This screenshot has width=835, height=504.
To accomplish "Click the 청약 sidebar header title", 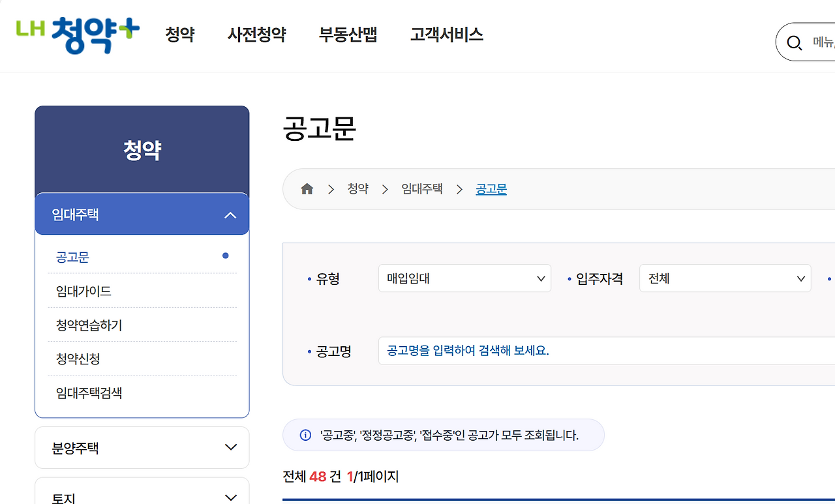I will tap(142, 151).
